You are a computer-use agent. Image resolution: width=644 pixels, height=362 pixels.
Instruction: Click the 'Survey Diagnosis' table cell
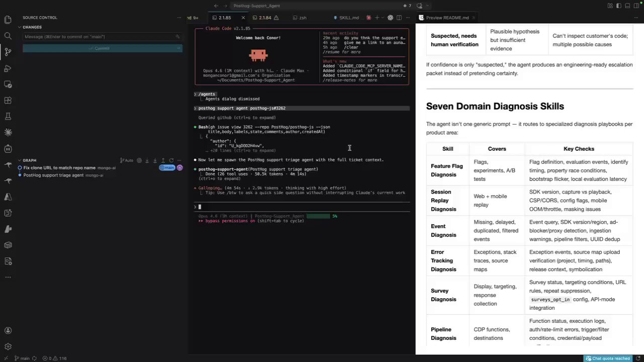447,295
